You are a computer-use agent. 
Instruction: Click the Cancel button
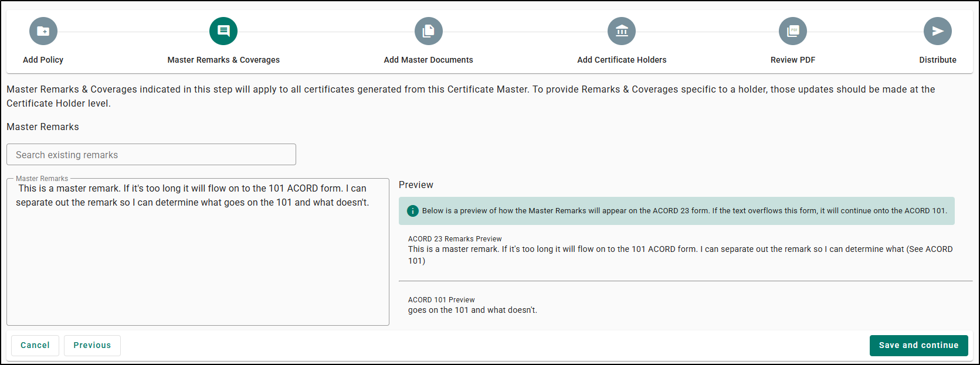35,345
